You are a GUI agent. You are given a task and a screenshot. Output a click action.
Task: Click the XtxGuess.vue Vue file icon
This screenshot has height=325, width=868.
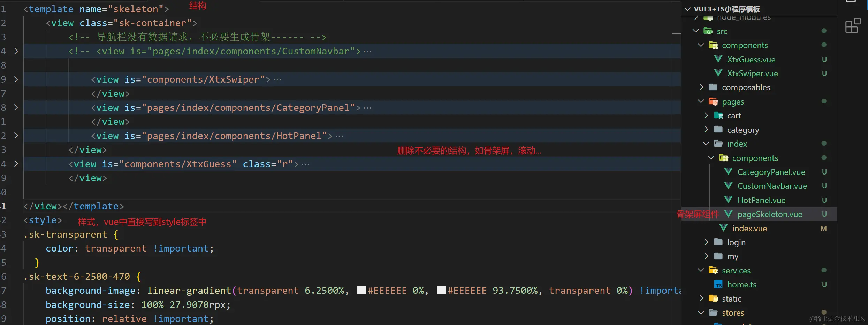pos(718,59)
